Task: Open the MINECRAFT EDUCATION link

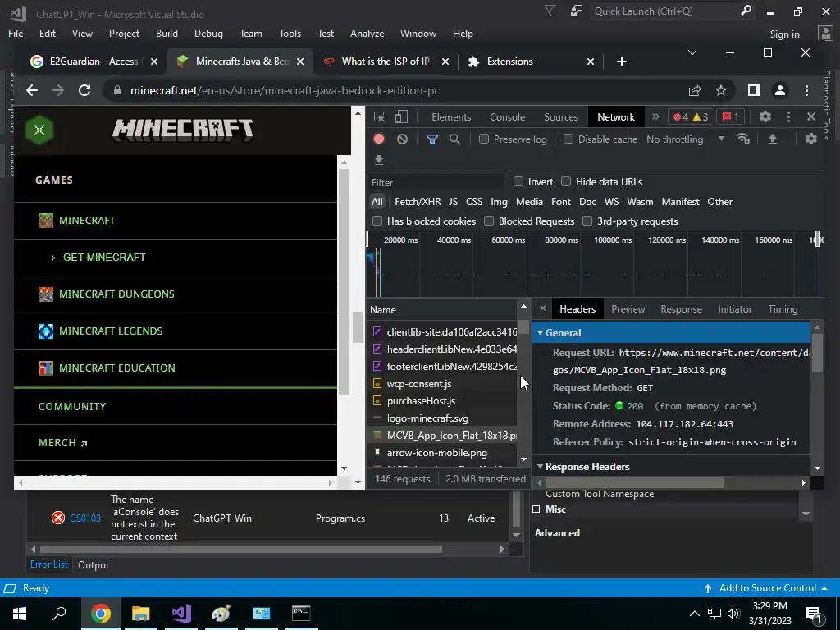Action: [x=117, y=368]
